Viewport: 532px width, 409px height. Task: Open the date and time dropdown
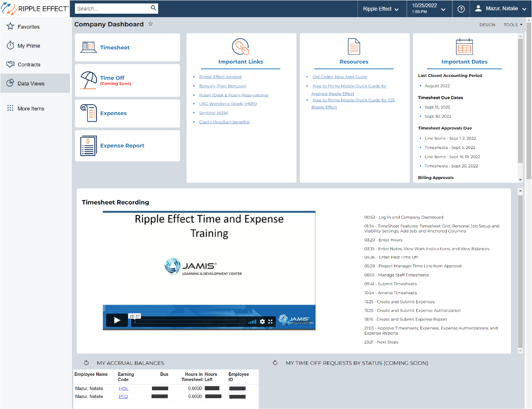click(x=428, y=9)
